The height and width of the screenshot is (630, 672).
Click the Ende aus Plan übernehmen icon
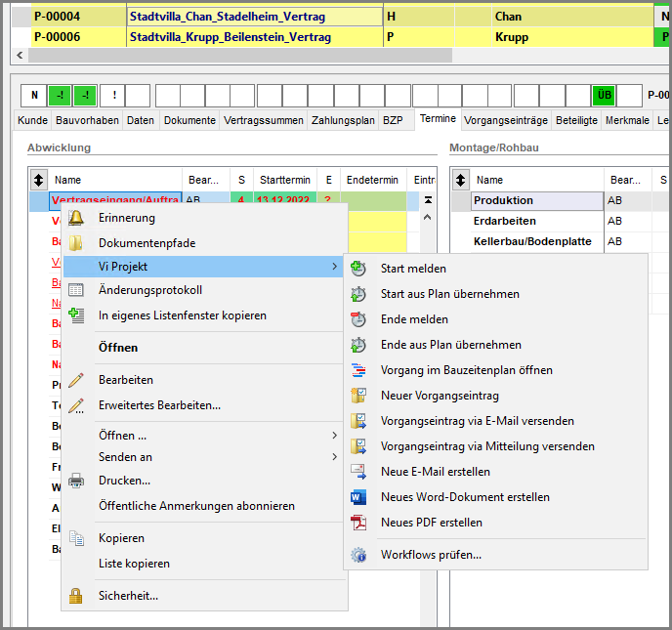358,345
